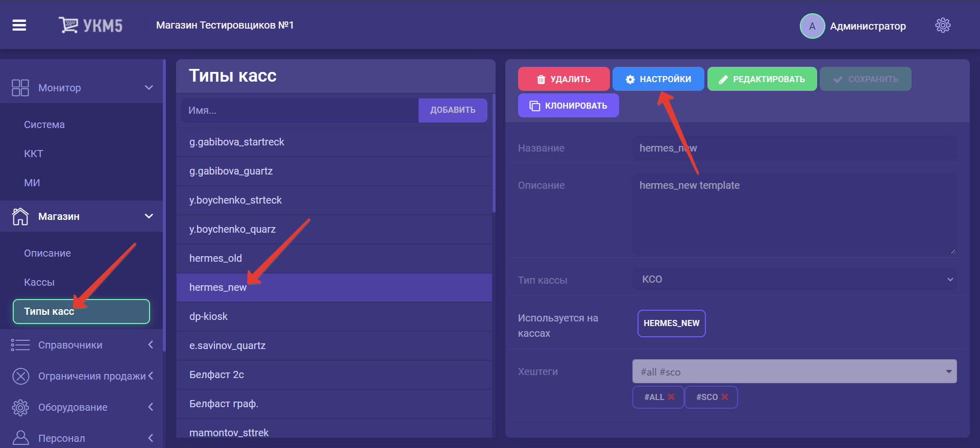The image size is (980, 448).
Task: Click the Ограничения продажи circle-X icon
Action: tap(20, 376)
